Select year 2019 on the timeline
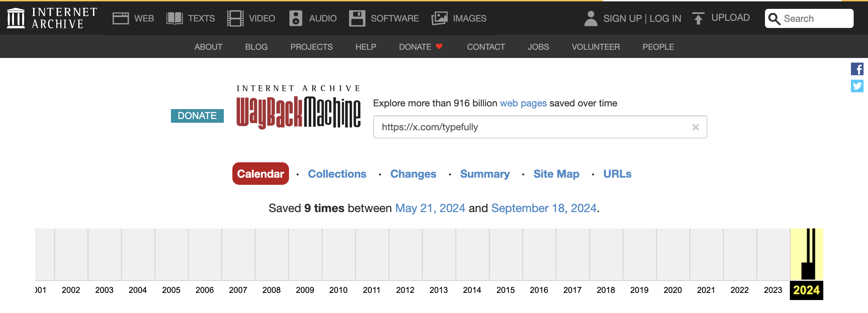 (x=639, y=290)
